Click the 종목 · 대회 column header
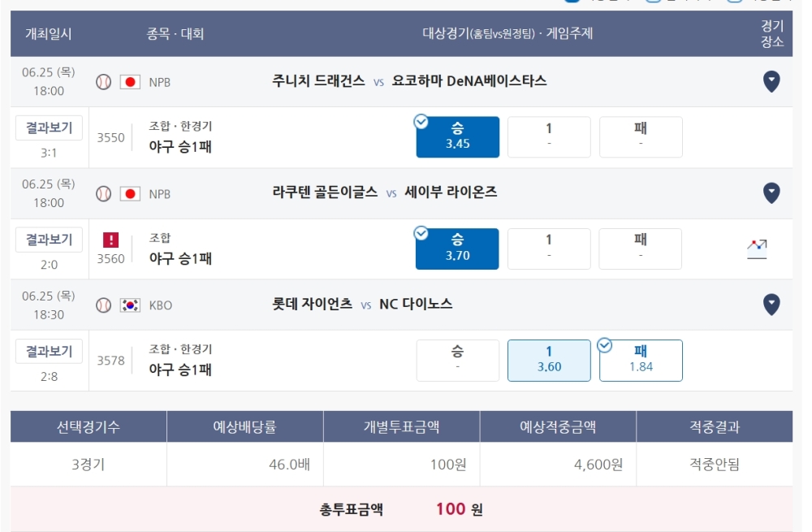 (x=175, y=33)
